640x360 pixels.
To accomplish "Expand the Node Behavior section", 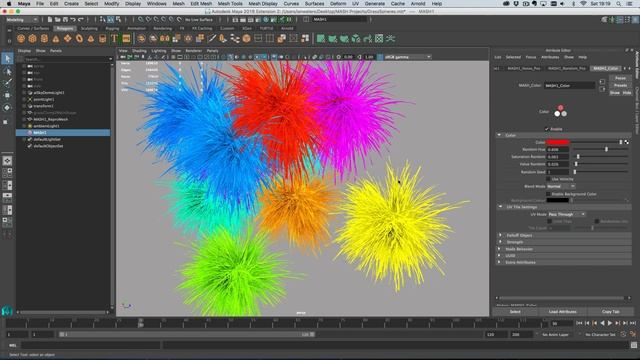I will 500,249.
